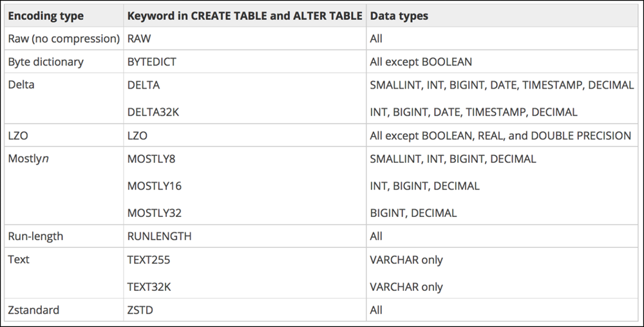Click the TEXT32K keyword
The image size is (644, 327).
(149, 287)
